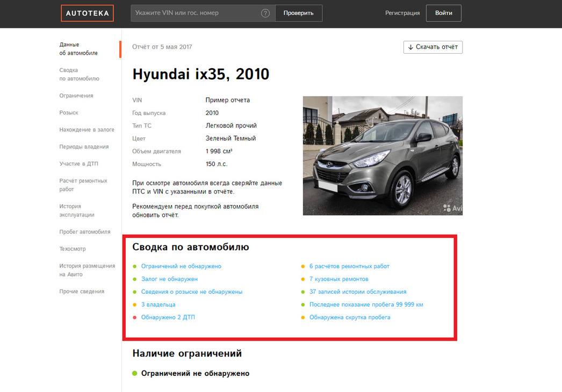The image size is (562, 392).
Task: Click Обнаружена скрутка пробега link
Action: (349, 317)
